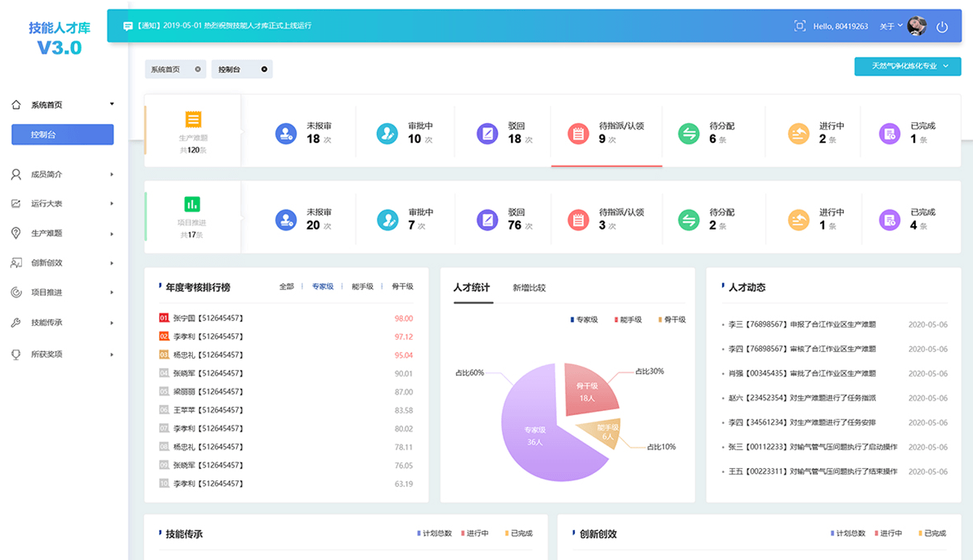Filter ranking by 能手级

(362, 287)
